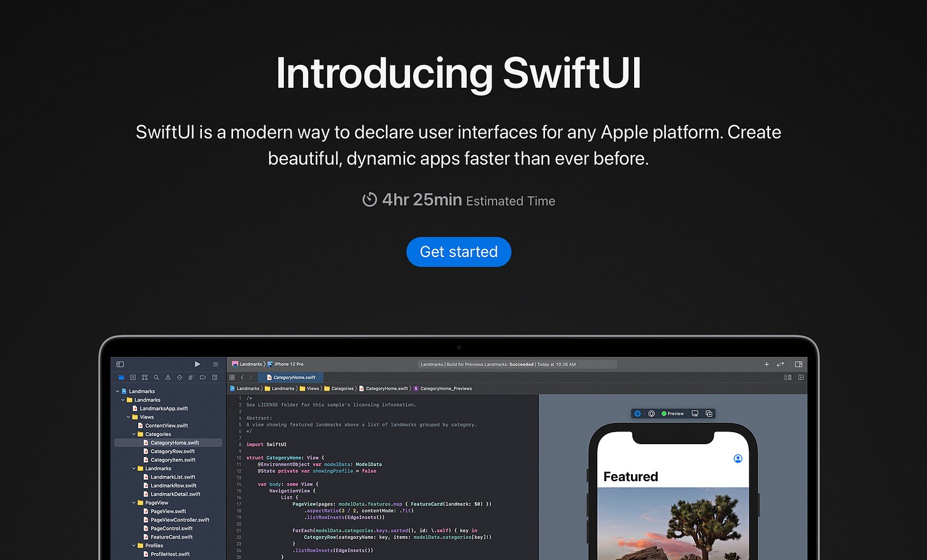Click the CategoryHome.swift breadcrumb in jump bar
The image size is (927, 560).
pyautogui.click(x=384, y=389)
